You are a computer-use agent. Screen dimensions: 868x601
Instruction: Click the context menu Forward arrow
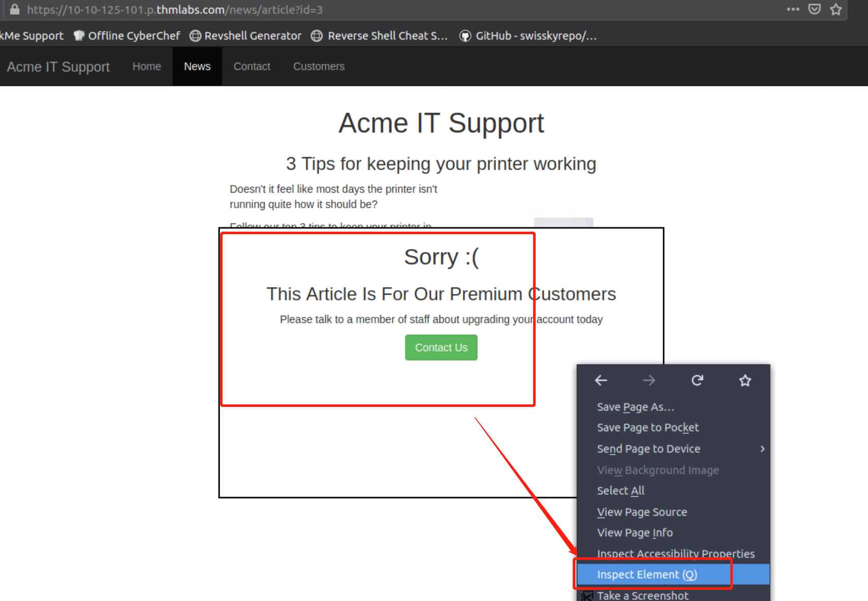tap(649, 381)
